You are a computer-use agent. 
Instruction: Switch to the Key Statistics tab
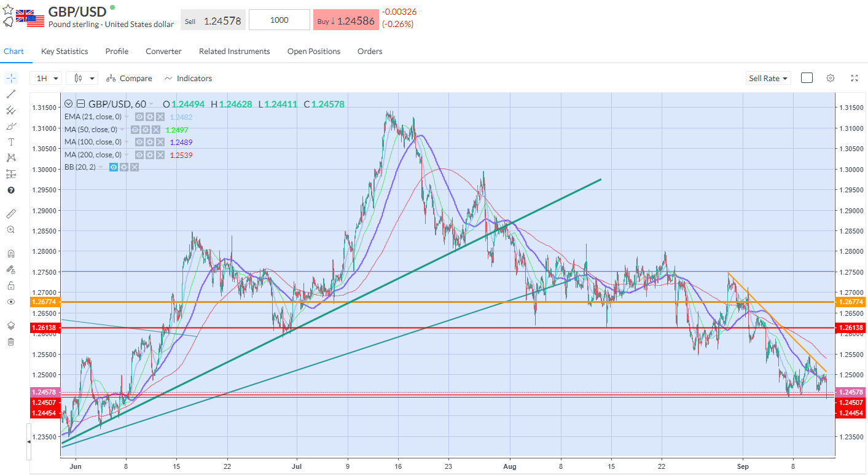click(x=65, y=52)
